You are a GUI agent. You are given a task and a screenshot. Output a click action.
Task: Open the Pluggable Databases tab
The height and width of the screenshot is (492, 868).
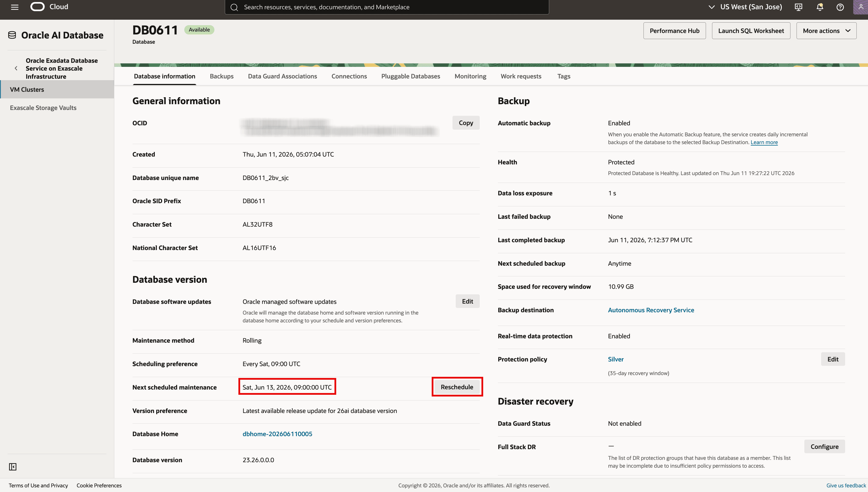(x=410, y=76)
